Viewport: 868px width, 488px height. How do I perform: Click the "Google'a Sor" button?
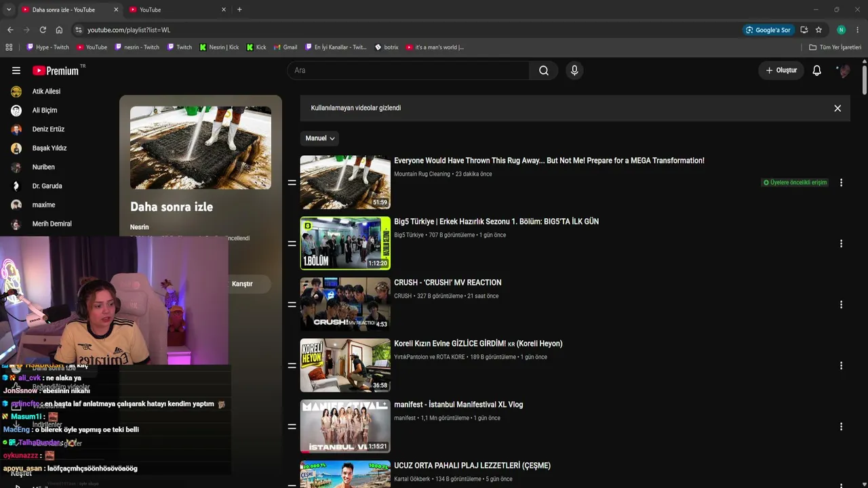coord(768,30)
